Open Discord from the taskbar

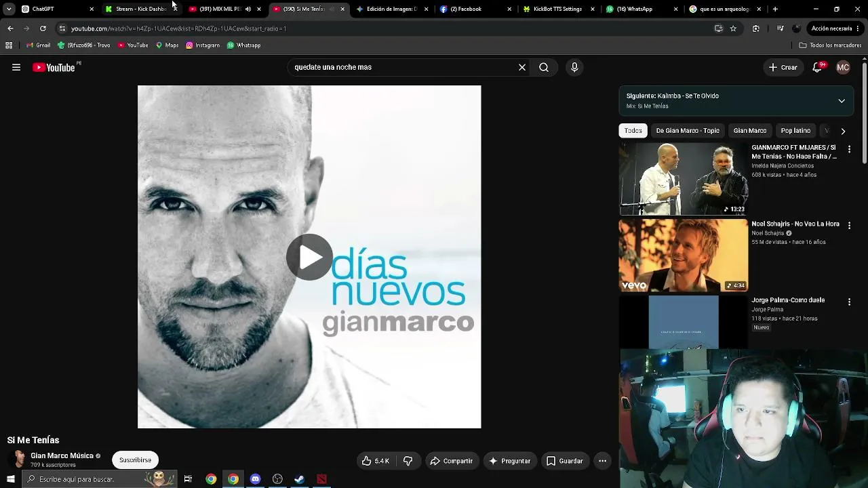click(255, 479)
